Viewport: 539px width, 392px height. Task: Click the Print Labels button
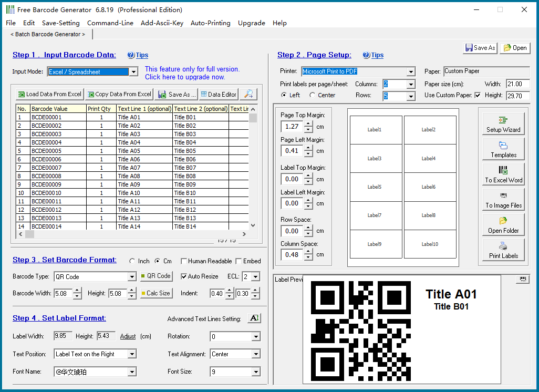[x=503, y=250]
